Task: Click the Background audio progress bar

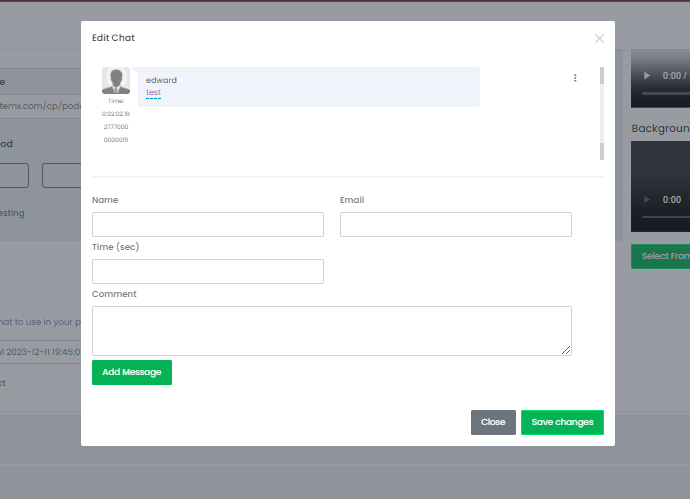Action: 666,217
